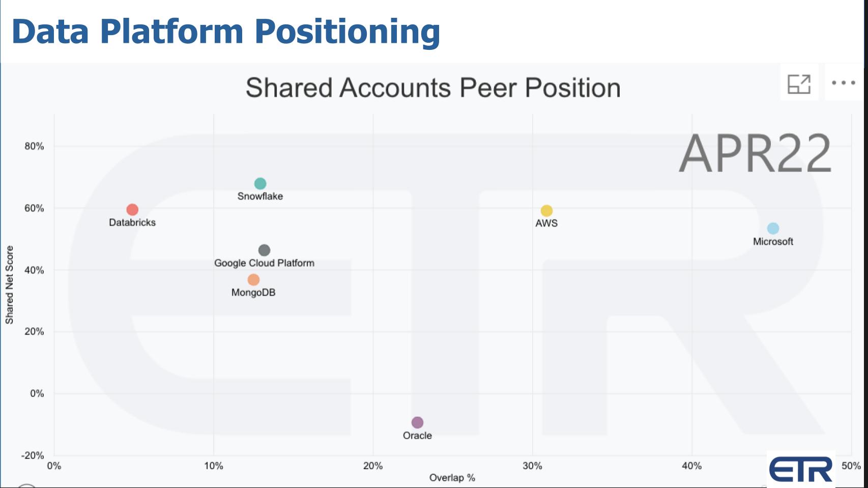Click the Snowflake text label
Image resolution: width=868 pixels, height=488 pixels.
coord(260,196)
